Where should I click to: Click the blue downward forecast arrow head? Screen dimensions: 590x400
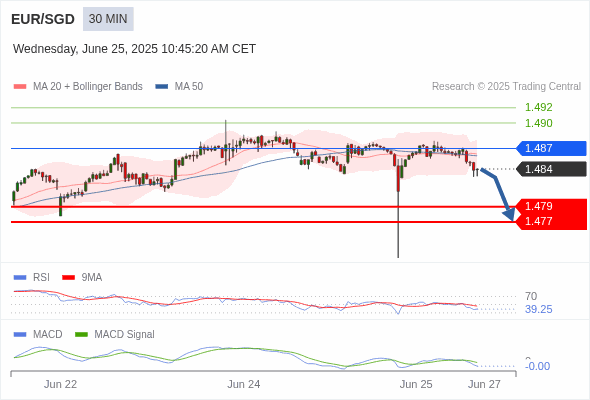tap(509, 214)
